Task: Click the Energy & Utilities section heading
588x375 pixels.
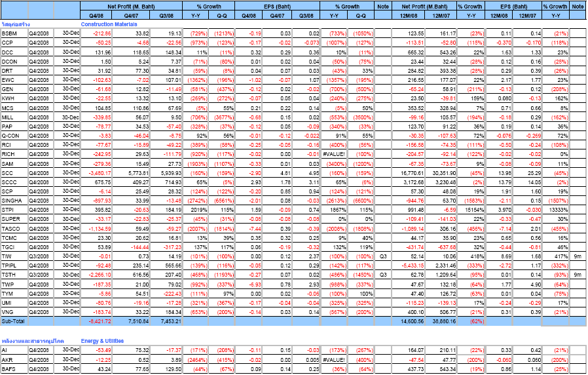Action: (102, 341)
